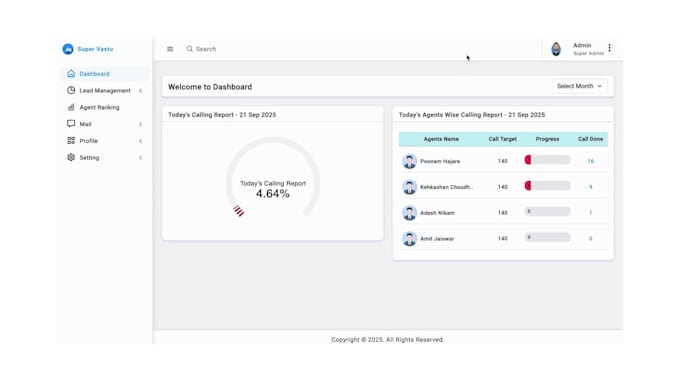Click the Lead Management clock icon
The width and height of the screenshot is (680, 383).
tap(71, 90)
